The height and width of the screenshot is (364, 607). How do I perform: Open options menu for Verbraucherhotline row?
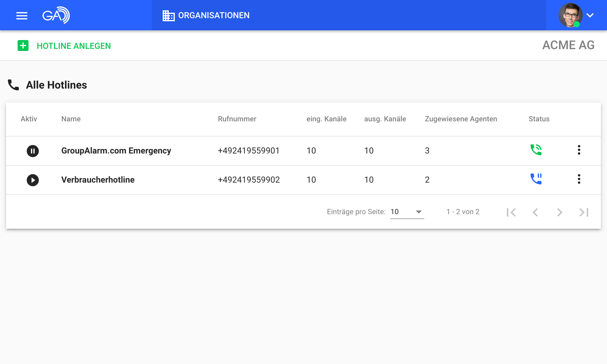point(579,179)
